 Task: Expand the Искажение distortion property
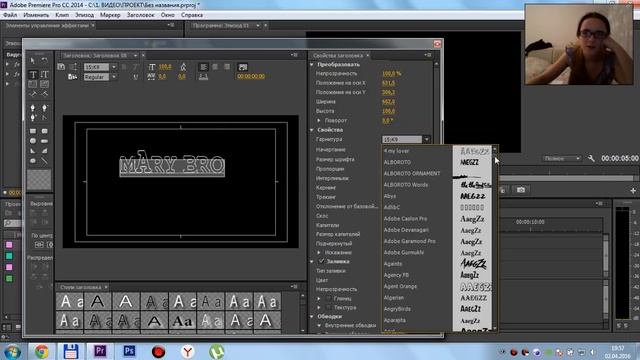pos(319,253)
